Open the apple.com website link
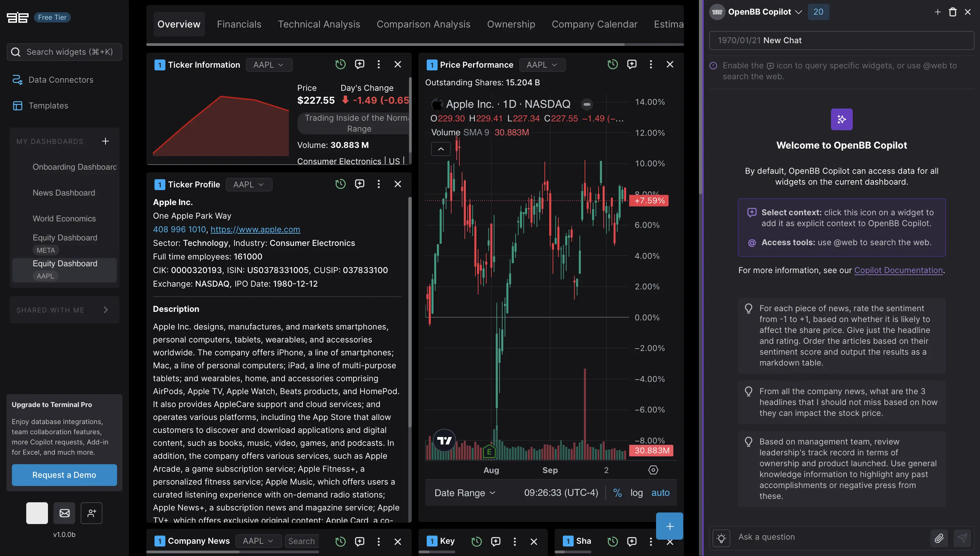The width and height of the screenshot is (980, 556). click(x=255, y=229)
